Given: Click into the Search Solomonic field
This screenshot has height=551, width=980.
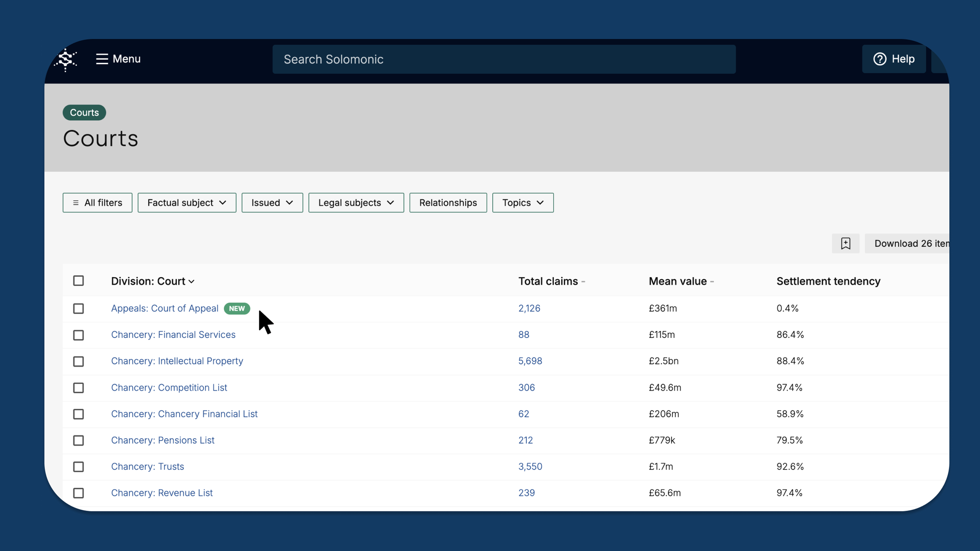Looking at the screenshot, I should [504, 59].
